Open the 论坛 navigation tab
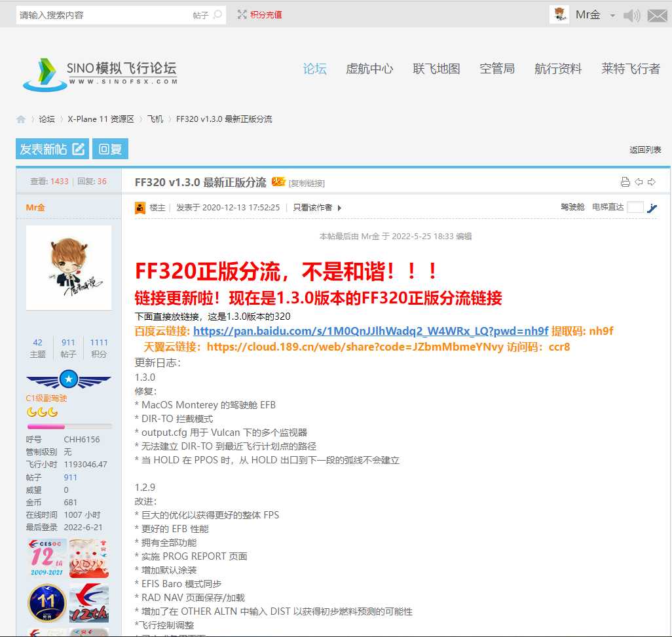This screenshot has width=672, height=637. [x=315, y=69]
